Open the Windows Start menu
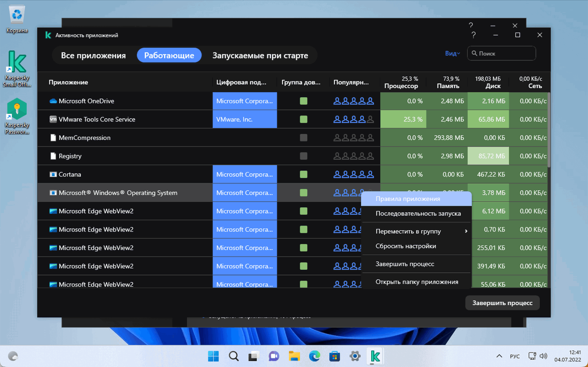 click(214, 356)
